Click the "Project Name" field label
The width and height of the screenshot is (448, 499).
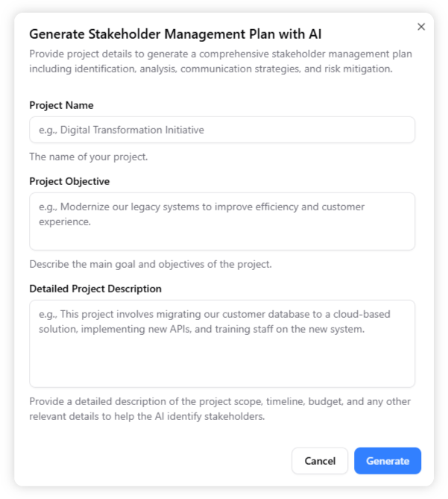click(x=61, y=105)
